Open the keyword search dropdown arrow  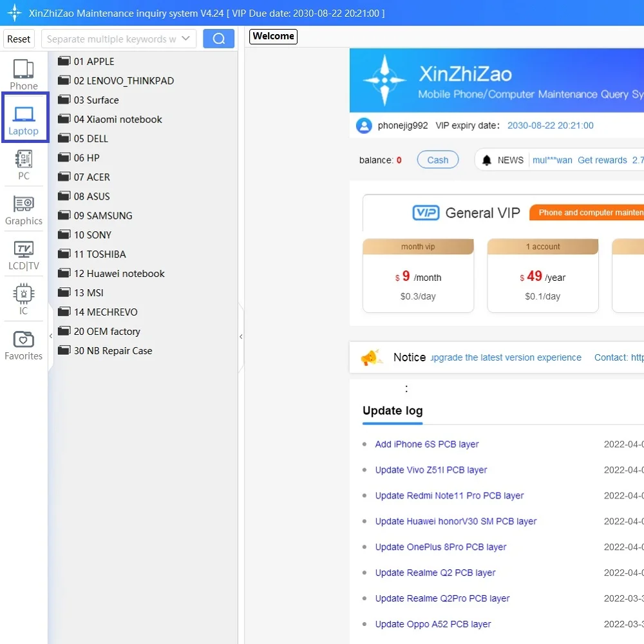point(185,39)
